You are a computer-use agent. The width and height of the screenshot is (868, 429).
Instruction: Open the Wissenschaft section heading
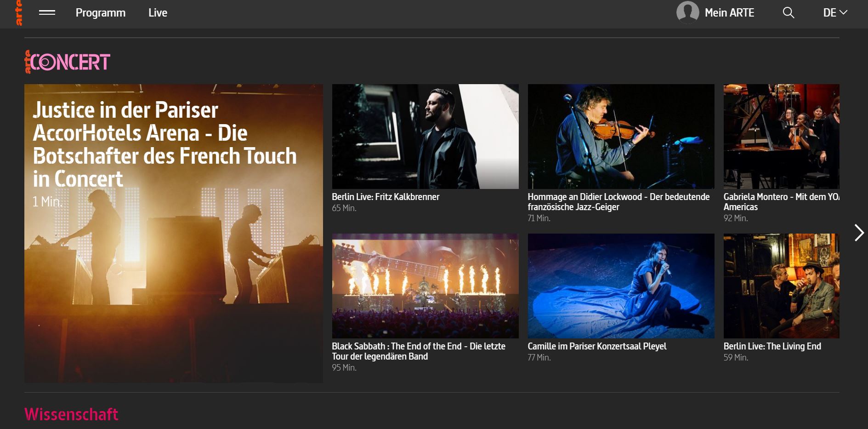click(71, 414)
